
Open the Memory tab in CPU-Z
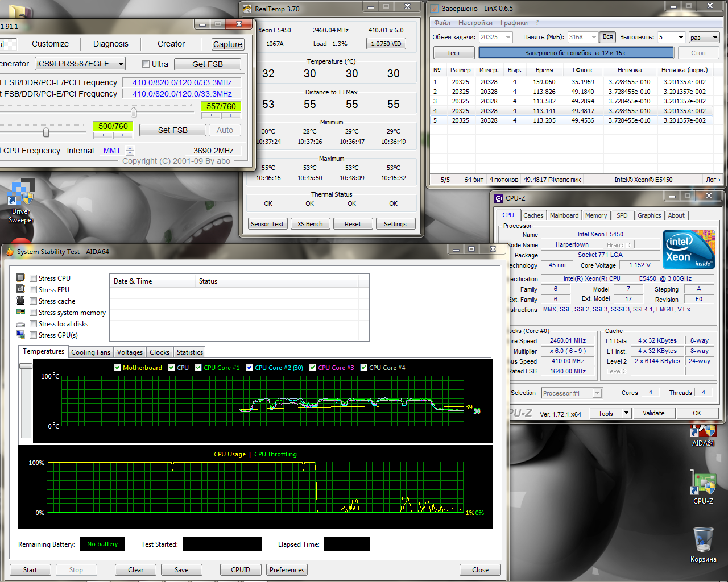tap(596, 215)
